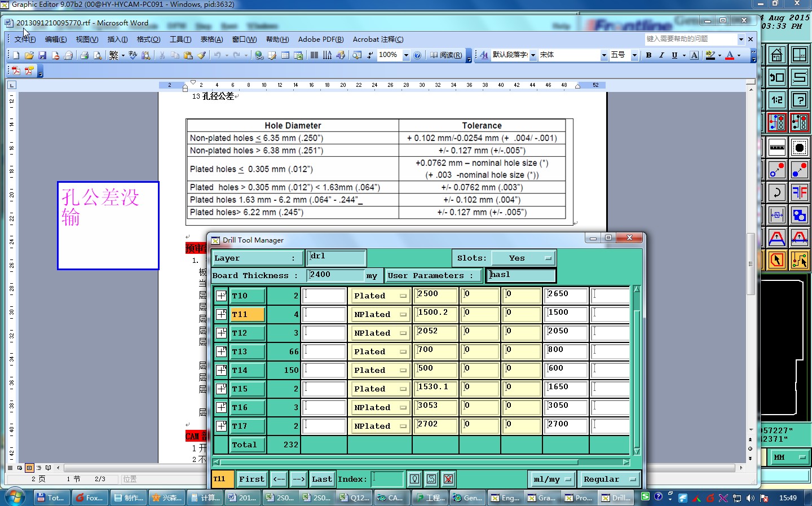Toggle the plus box for tool T11
The width and height of the screenshot is (812, 506).
click(221, 314)
